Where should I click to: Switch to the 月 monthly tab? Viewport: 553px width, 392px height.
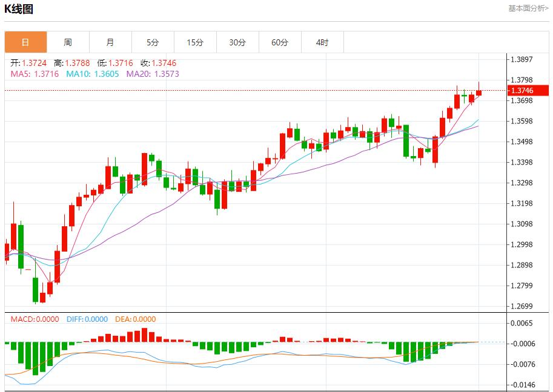point(110,42)
